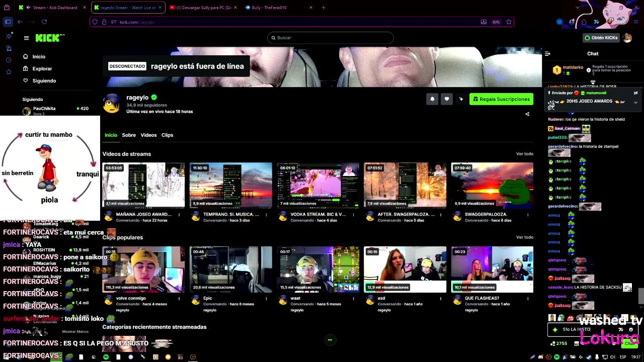Go back to the previous page

point(20,22)
